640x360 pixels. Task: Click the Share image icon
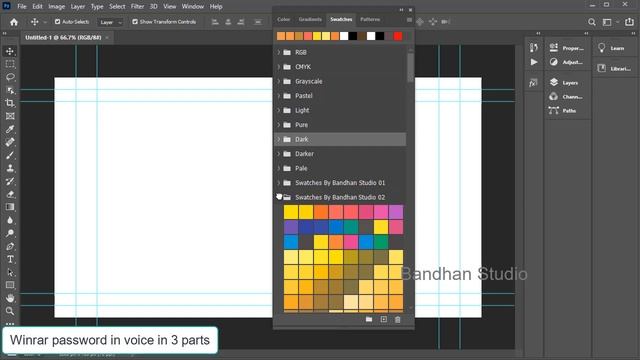click(x=629, y=22)
